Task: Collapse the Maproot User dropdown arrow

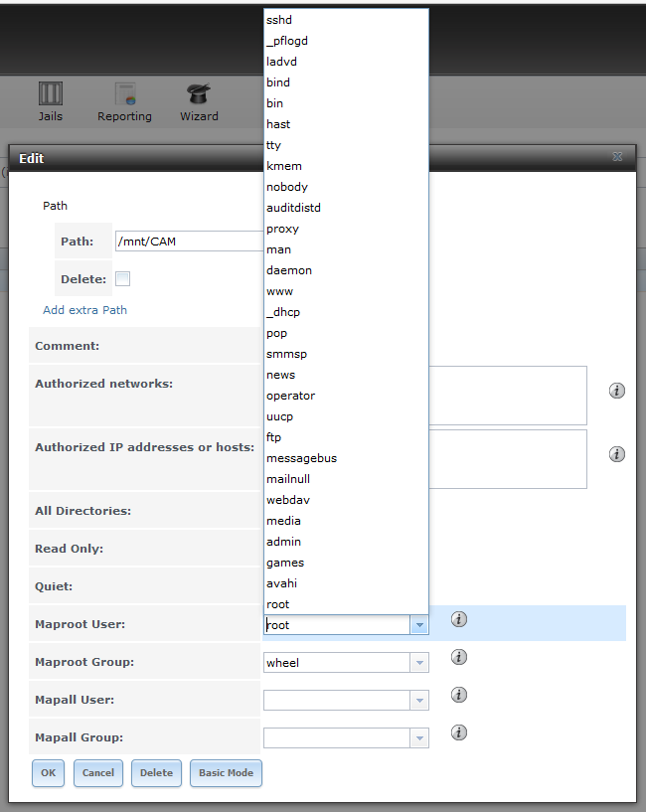Action: click(419, 625)
